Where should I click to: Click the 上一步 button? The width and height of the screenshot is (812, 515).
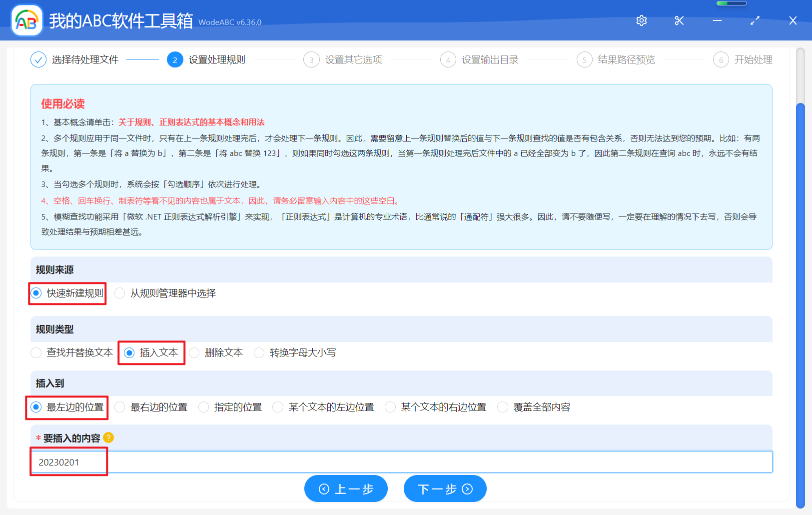tap(346, 488)
